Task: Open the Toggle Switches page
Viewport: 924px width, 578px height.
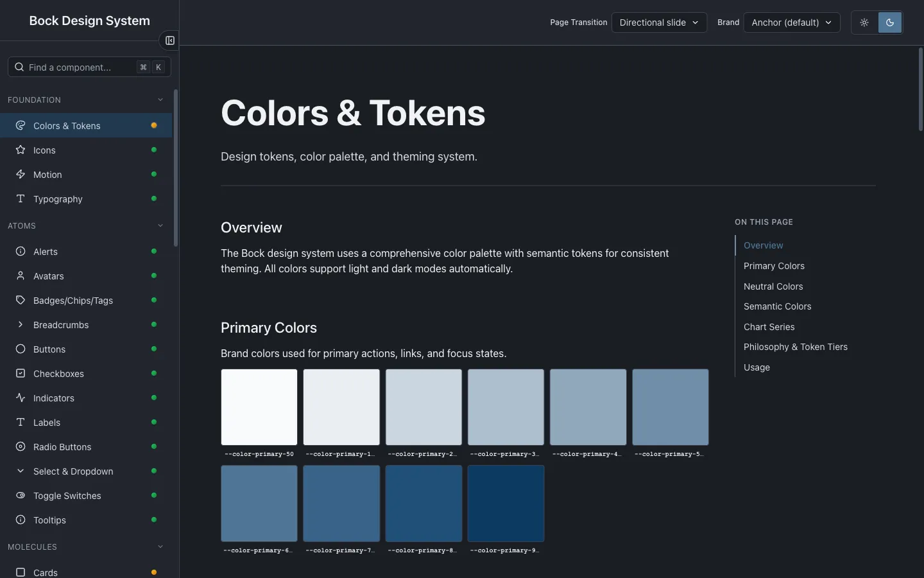Action: 86,495
